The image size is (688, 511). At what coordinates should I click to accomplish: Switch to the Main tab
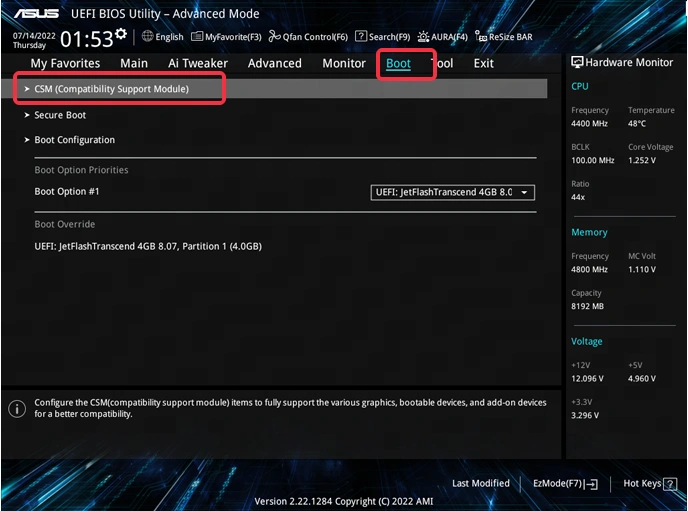click(134, 64)
